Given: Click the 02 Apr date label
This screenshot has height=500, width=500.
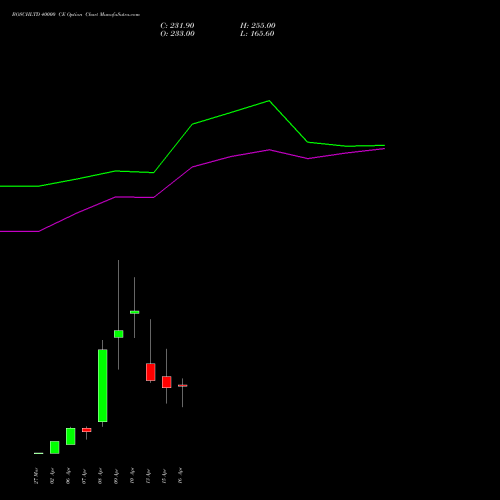Looking at the screenshot, I should 52,476.
